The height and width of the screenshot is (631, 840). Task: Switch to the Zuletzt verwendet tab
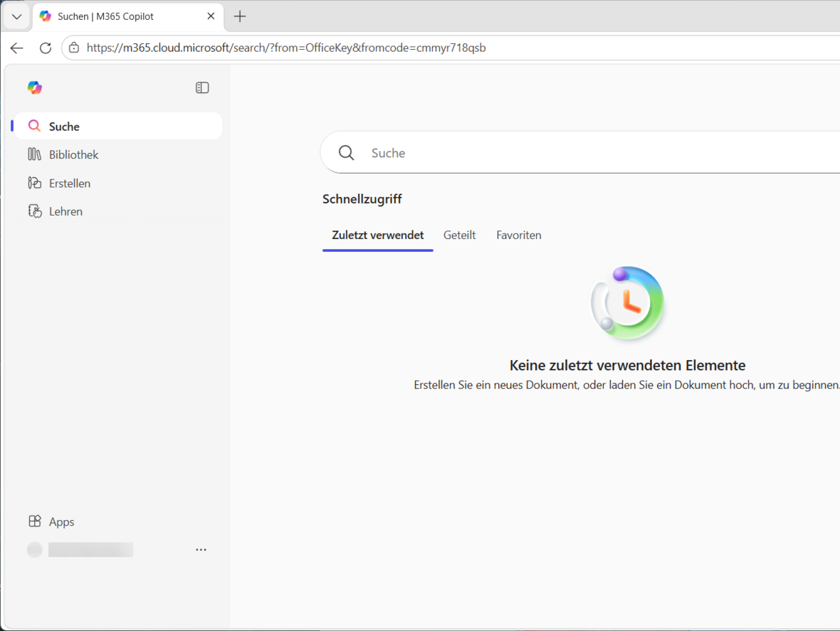tap(377, 235)
